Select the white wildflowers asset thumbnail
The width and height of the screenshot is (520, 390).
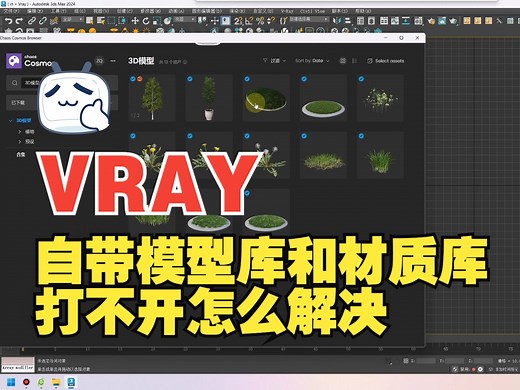click(x=380, y=98)
